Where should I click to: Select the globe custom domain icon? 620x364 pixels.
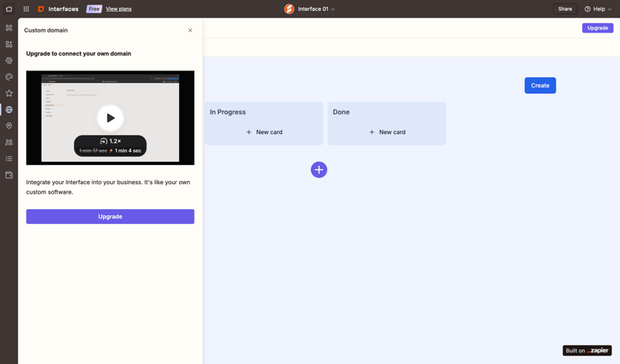[9, 109]
